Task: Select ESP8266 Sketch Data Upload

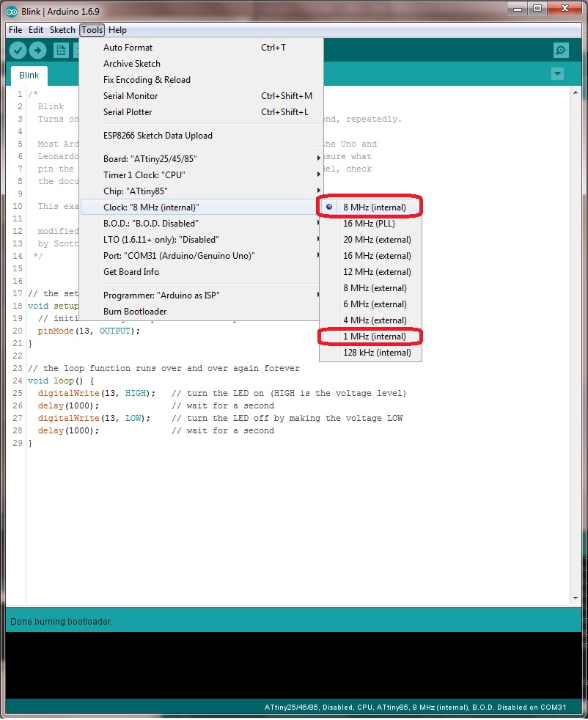Action: (x=202, y=136)
